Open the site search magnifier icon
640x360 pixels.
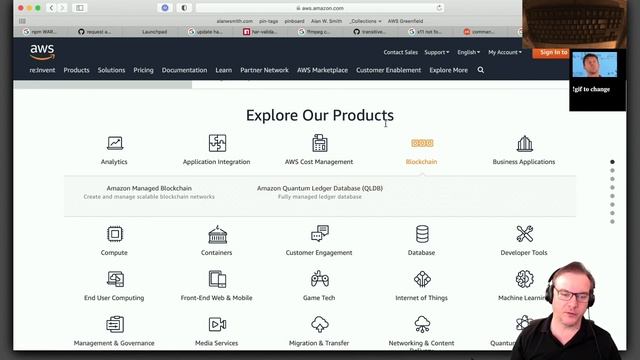click(481, 70)
